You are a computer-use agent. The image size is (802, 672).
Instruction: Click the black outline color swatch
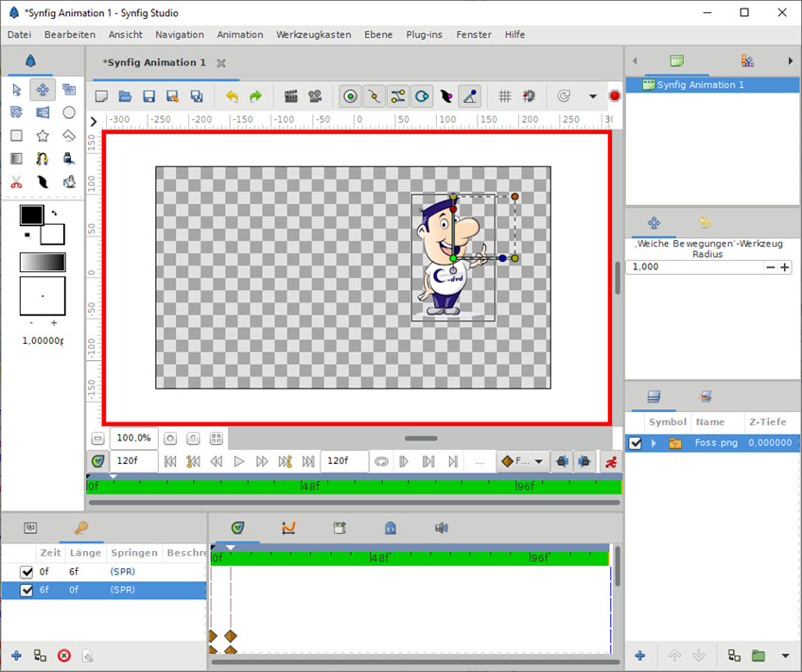click(31, 215)
